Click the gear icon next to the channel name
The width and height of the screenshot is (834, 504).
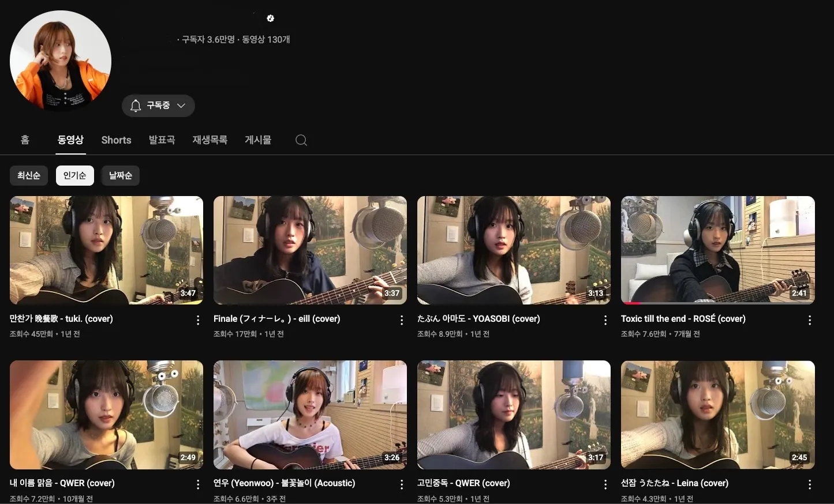pos(270,18)
